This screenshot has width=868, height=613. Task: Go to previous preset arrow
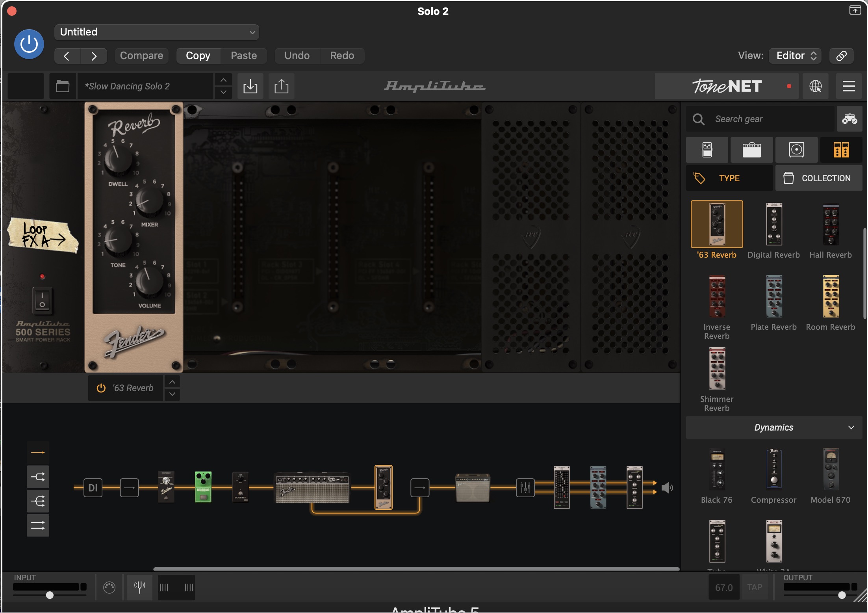[x=67, y=56]
